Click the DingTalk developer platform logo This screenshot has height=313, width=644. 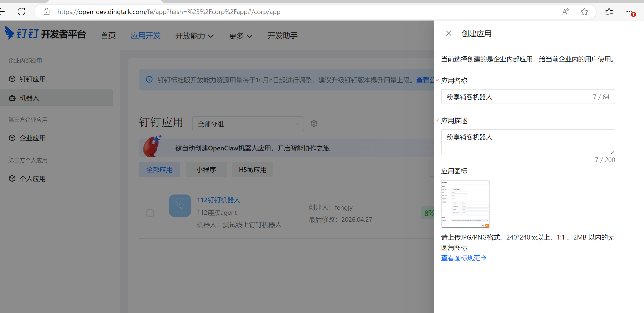(x=45, y=34)
